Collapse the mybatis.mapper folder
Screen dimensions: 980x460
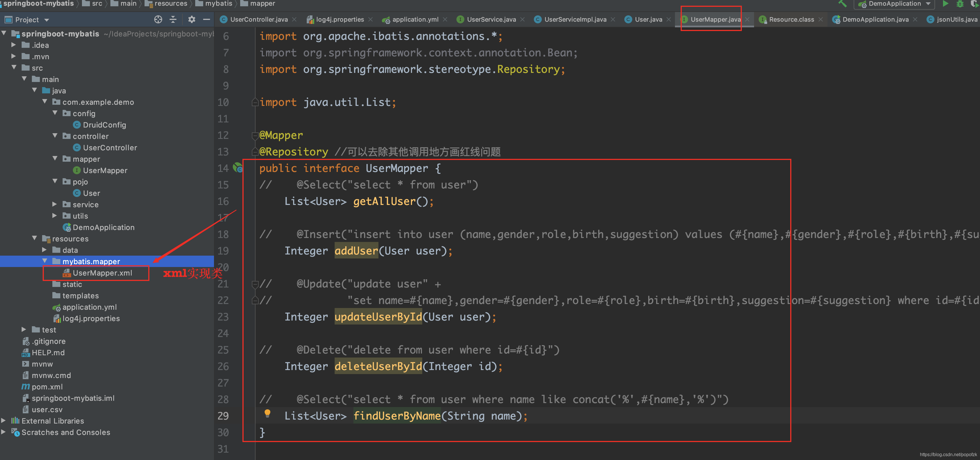[x=44, y=261]
